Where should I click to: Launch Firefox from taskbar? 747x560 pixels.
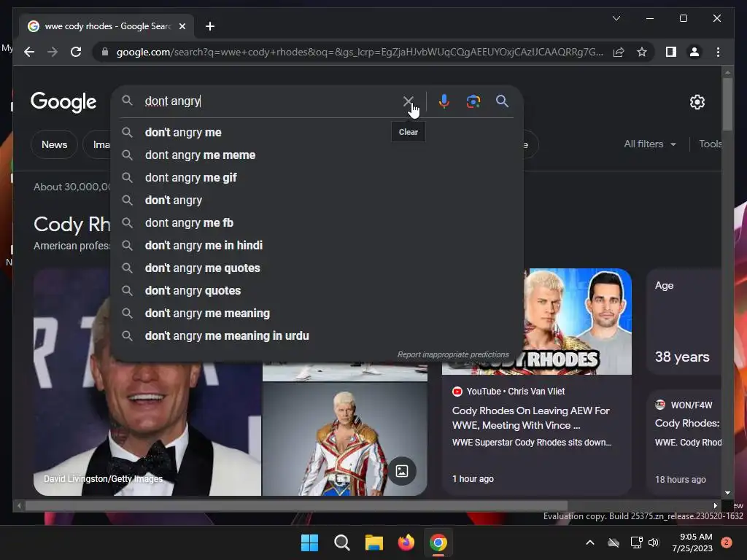pos(406,542)
